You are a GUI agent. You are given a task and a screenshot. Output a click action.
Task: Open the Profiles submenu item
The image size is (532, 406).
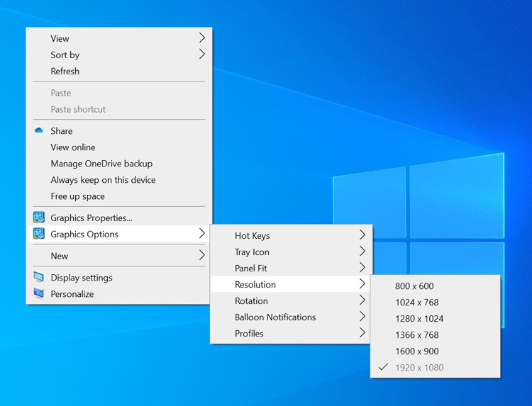[x=291, y=333]
